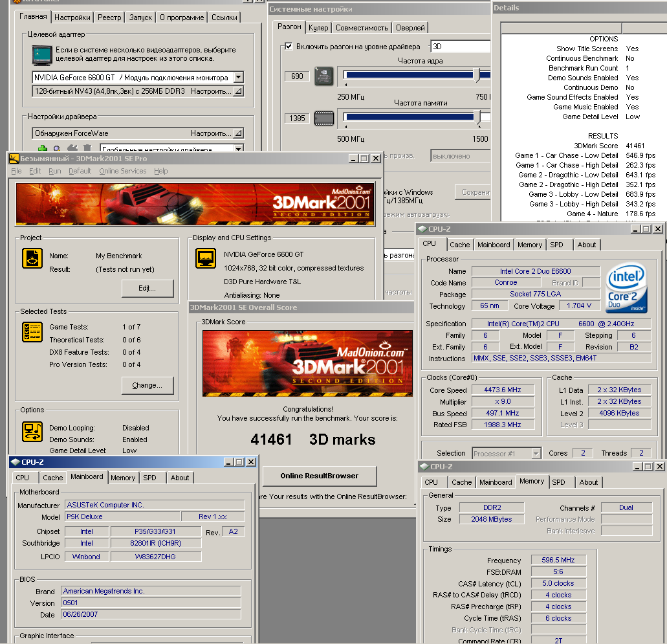This screenshot has height=644, width=667.
Task: Click the Core Speed value 4473.6 MHz
Action: (503, 390)
